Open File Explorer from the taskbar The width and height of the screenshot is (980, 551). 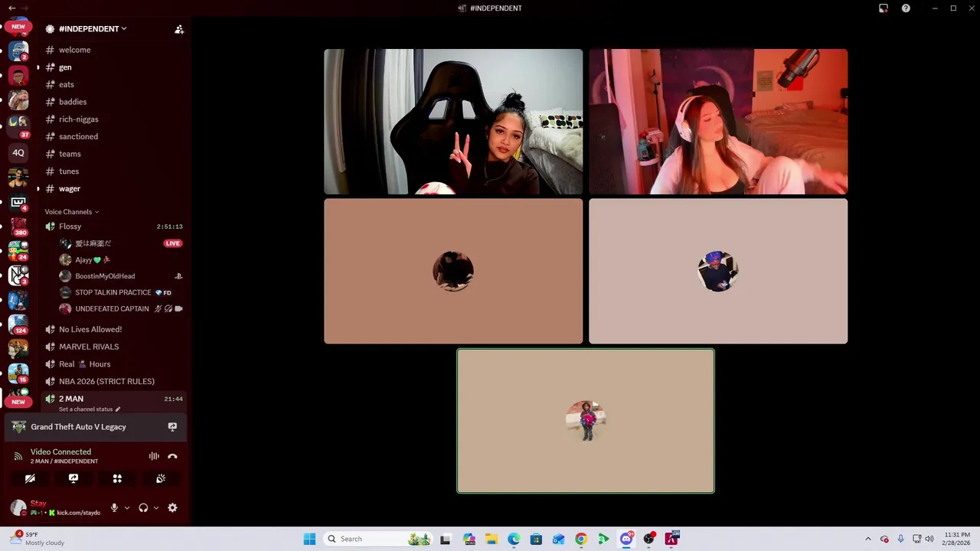tap(492, 539)
